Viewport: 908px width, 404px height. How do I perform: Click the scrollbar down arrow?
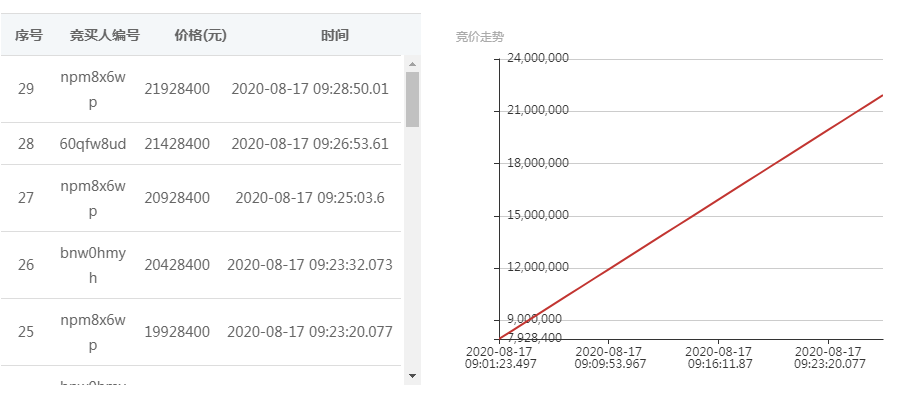point(412,376)
